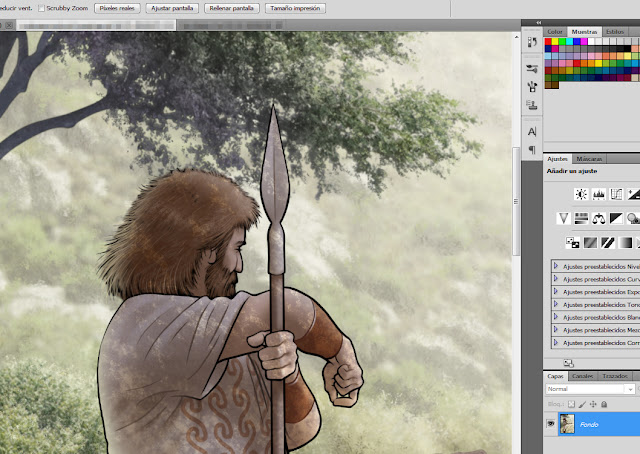Expand Ajustes preestablecidos Blanco y negro presets
640x454 pixels.
point(556,317)
